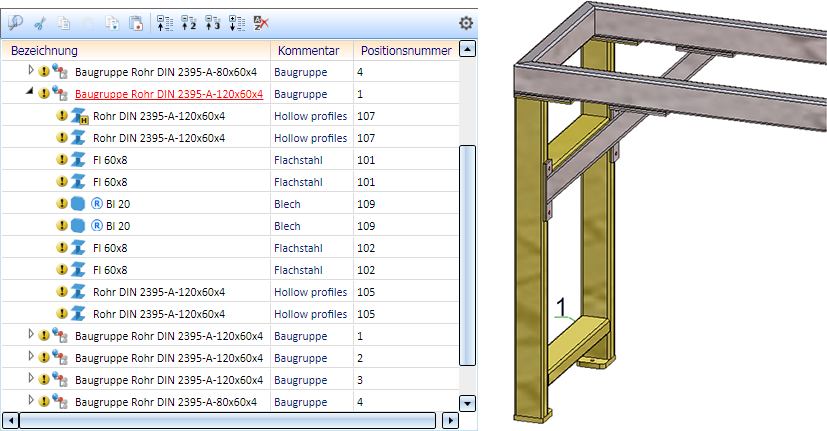Open settings with the gear icon
The image size is (827, 431).
pos(465,22)
